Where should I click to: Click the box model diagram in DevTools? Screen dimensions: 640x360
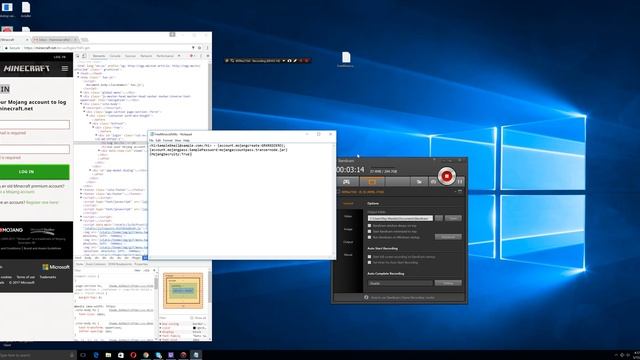tap(183, 291)
